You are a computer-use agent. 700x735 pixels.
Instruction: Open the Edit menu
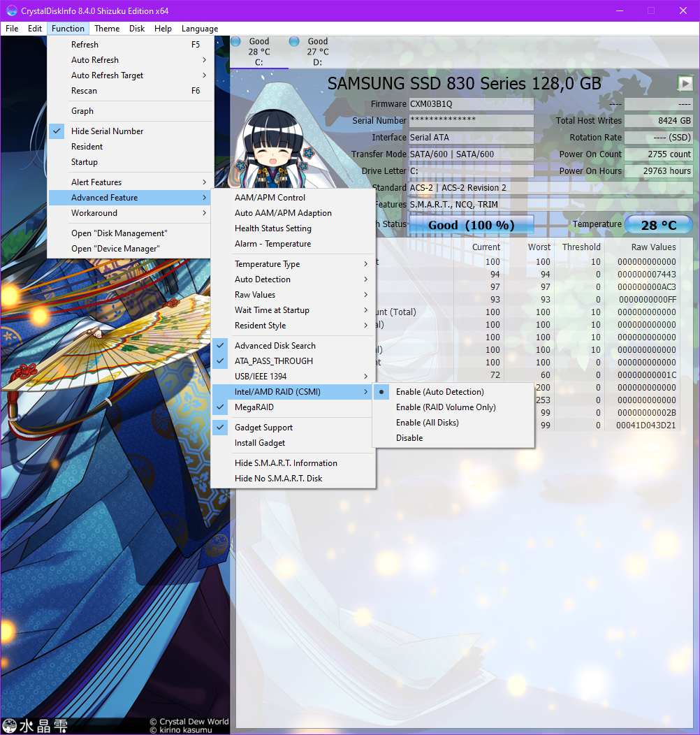(x=35, y=29)
